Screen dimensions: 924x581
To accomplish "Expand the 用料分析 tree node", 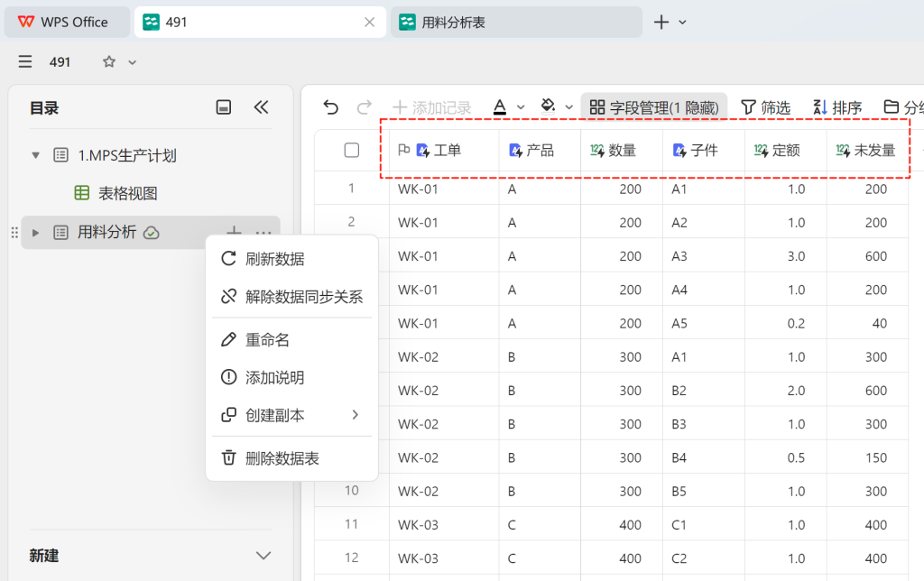I will (x=35, y=233).
